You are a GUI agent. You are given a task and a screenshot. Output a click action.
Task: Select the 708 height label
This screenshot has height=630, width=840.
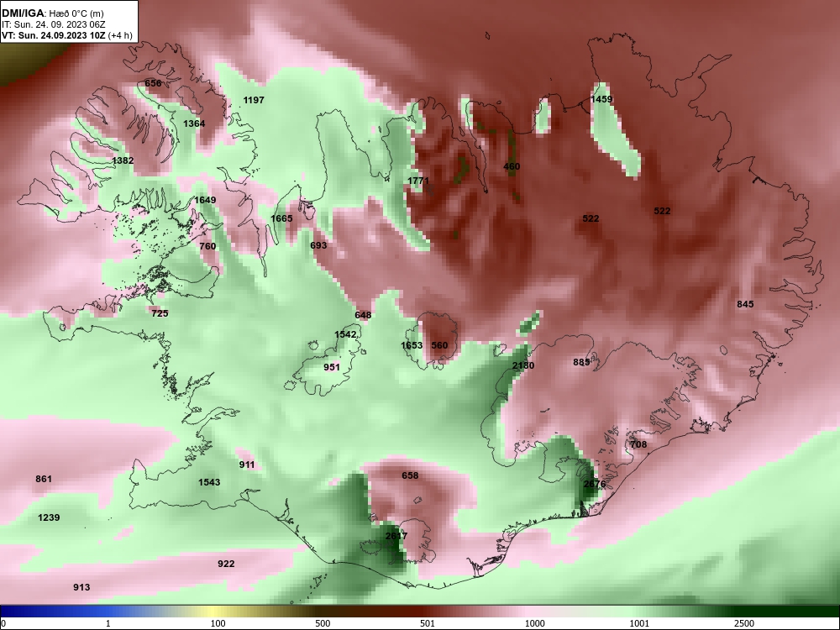pos(638,444)
